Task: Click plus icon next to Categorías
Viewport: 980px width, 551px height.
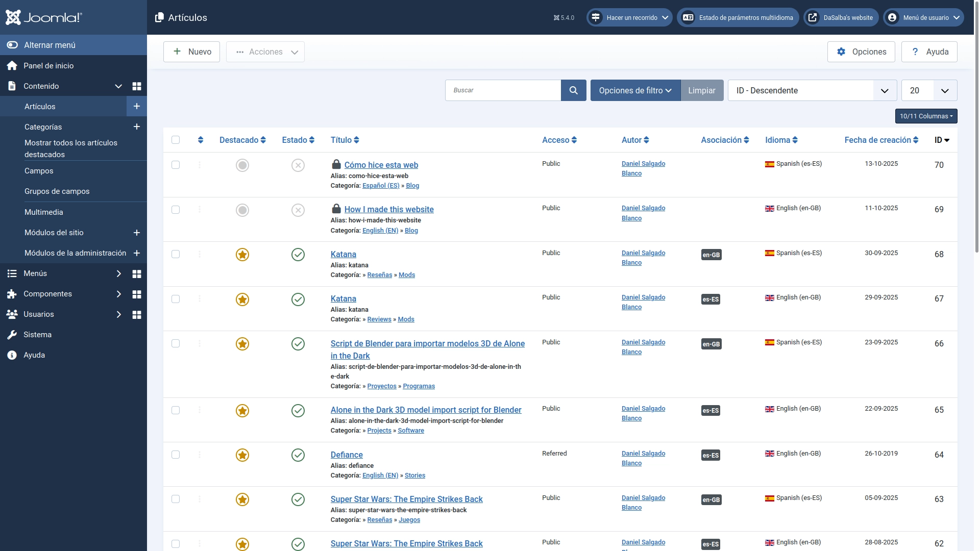Action: click(x=136, y=127)
